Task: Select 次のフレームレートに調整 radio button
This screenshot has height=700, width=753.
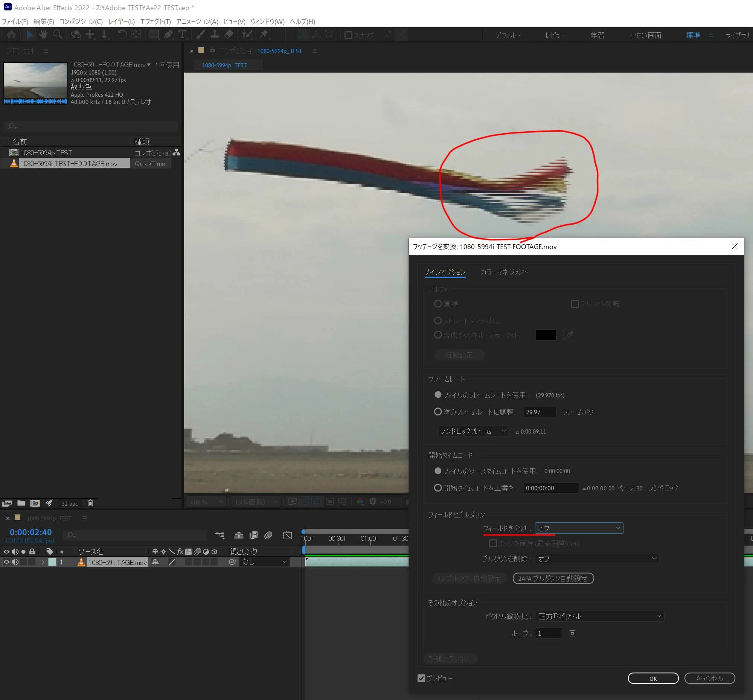Action: pos(438,411)
